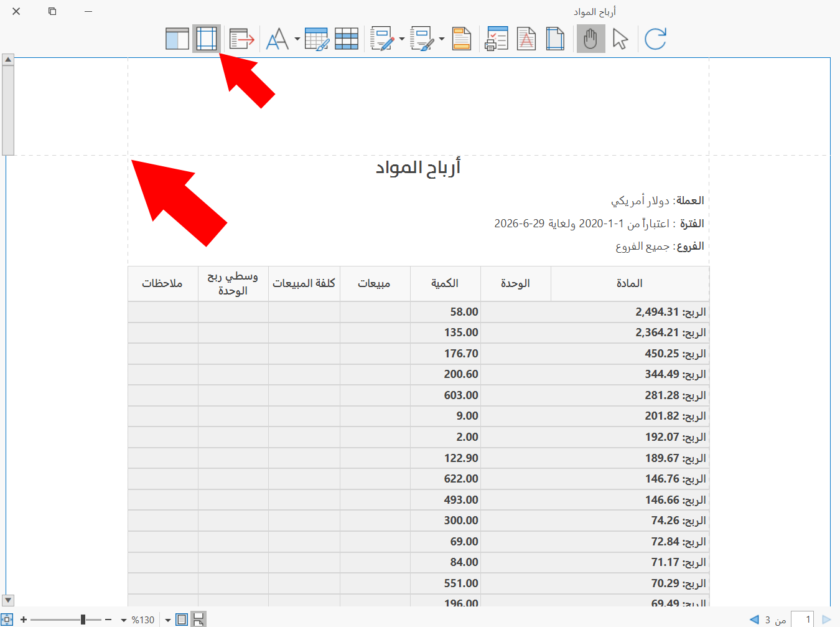Open the report style brush icon
840x627 pixels.
[x=422, y=39]
